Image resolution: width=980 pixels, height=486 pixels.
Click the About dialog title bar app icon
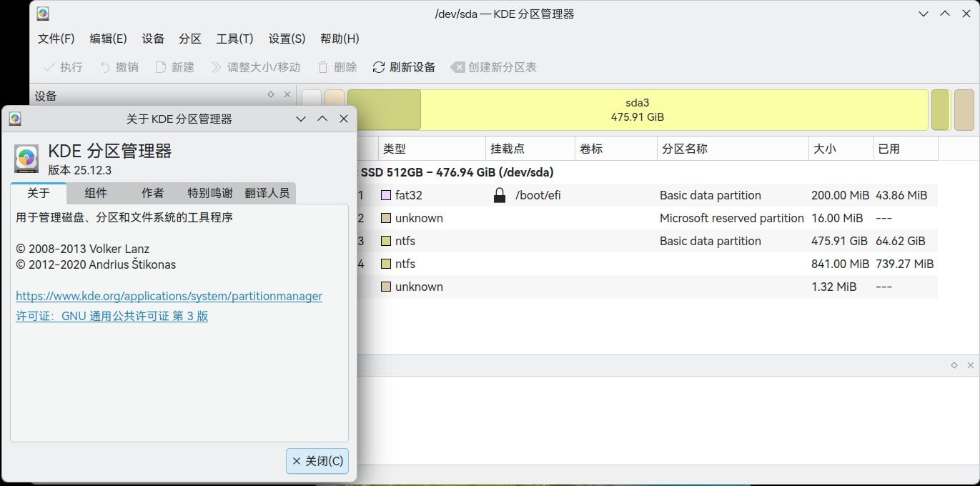click(15, 119)
